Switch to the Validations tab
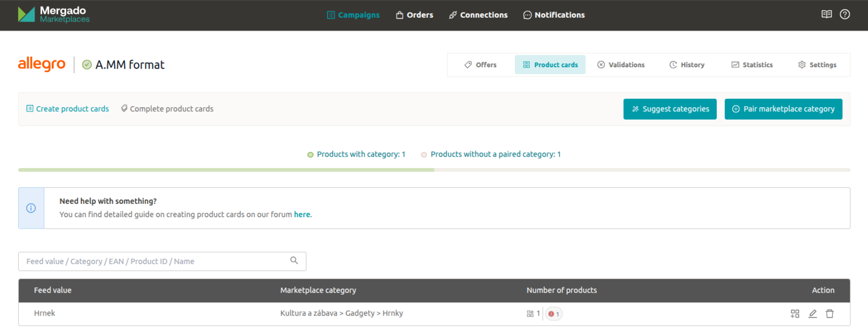Viewport: 868px width, 330px height. (x=621, y=65)
